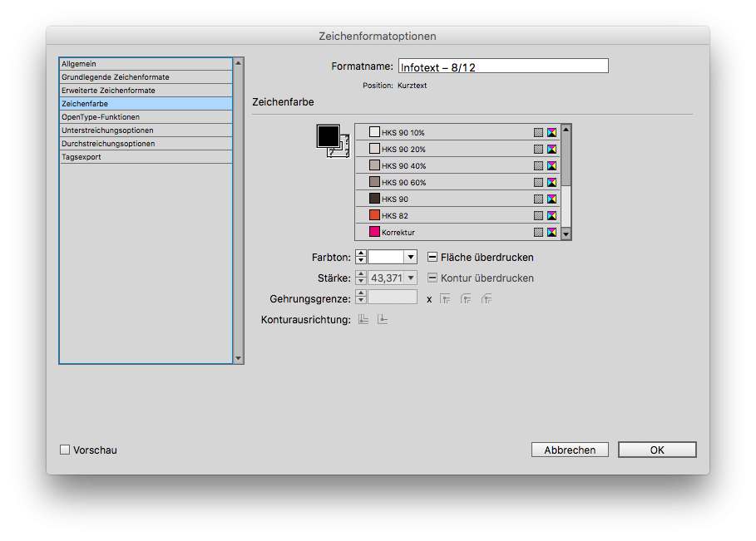Click the CMYK mode icon for HKS 90 40%
Screen dimensions: 756x541
coord(551,165)
